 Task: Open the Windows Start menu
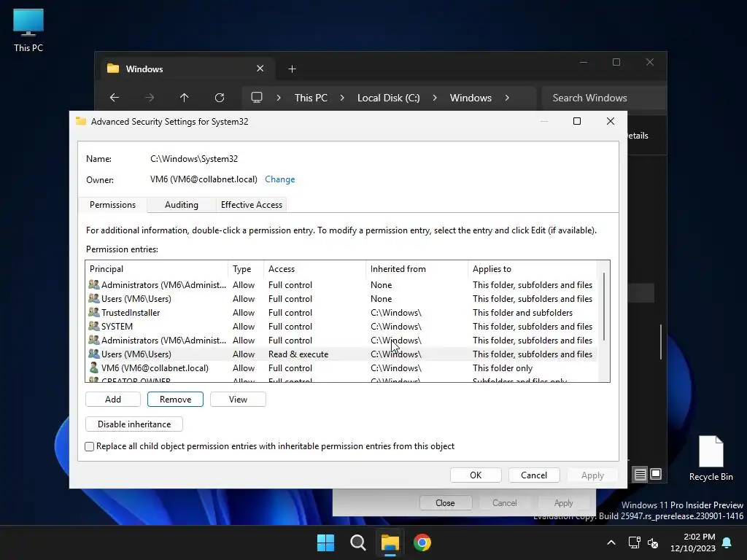click(x=326, y=542)
